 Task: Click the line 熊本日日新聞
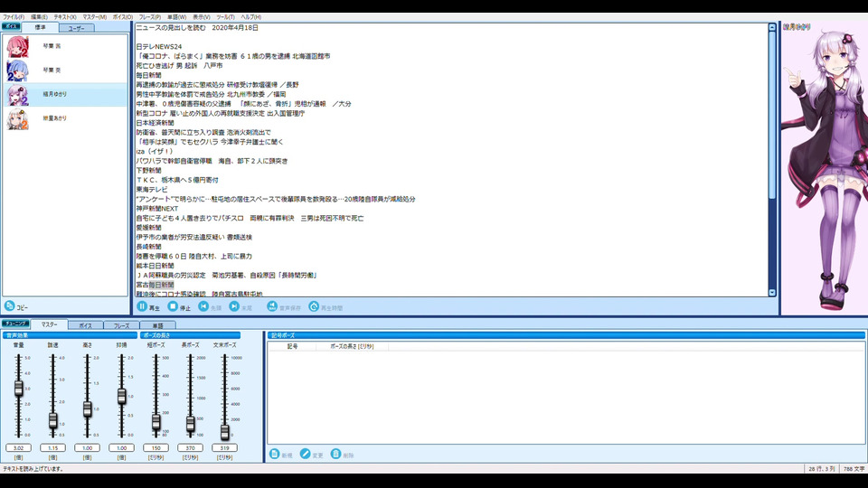(155, 266)
